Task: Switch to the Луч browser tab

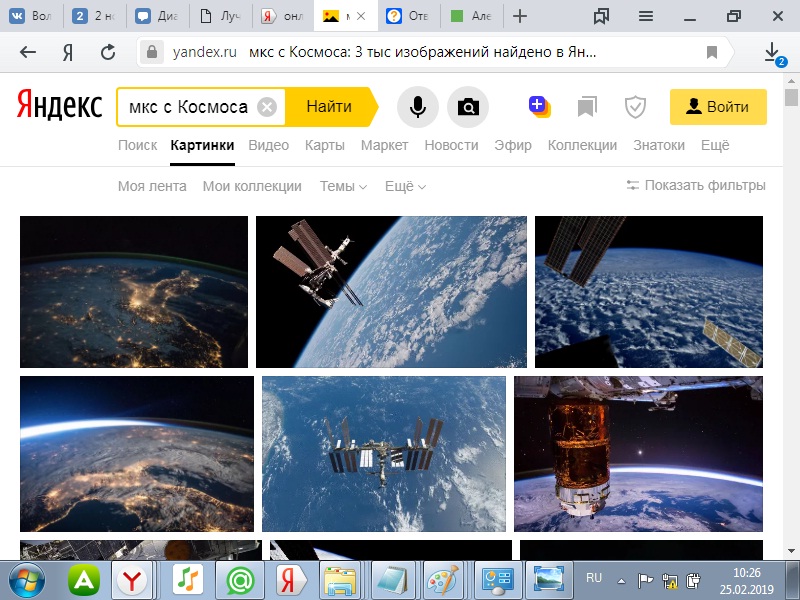Action: [x=220, y=16]
